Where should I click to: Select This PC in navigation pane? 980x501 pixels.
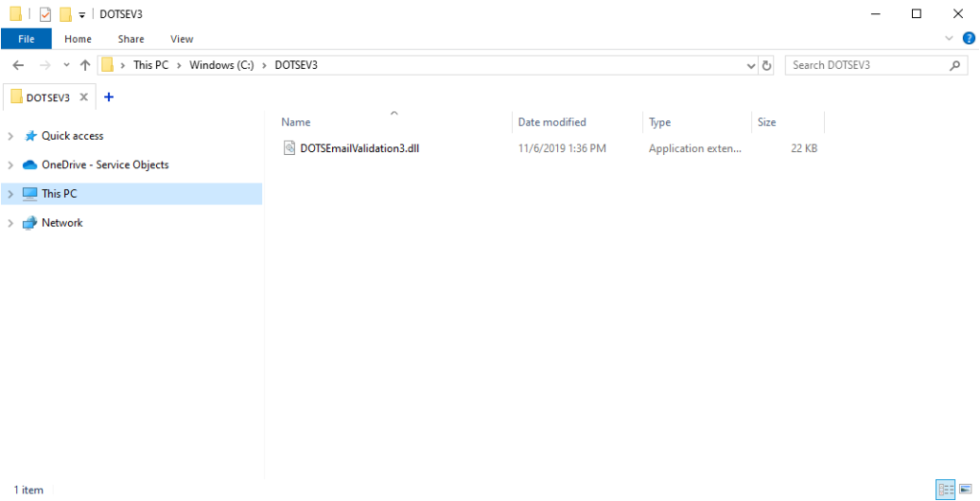pos(58,194)
